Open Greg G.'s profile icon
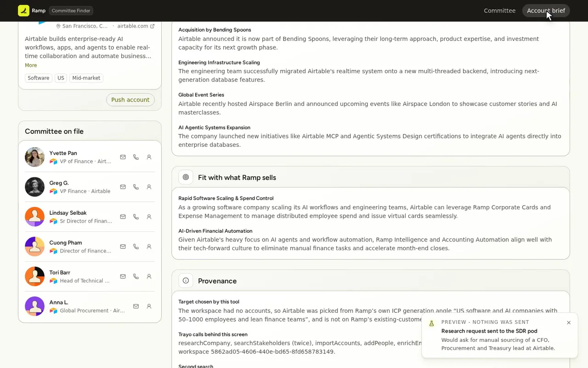The width and height of the screenshot is (588, 368). tap(149, 187)
